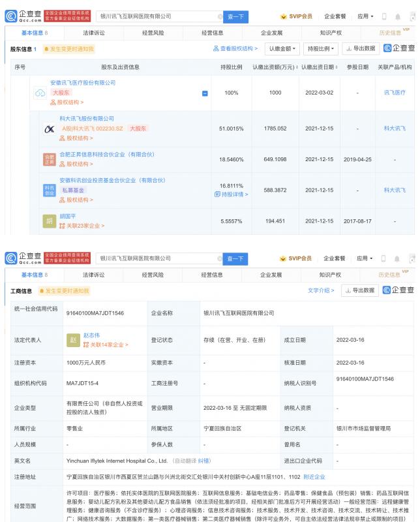Screen dimensions: 420x522
Task: Open person 胡国平
Action: click(x=68, y=217)
